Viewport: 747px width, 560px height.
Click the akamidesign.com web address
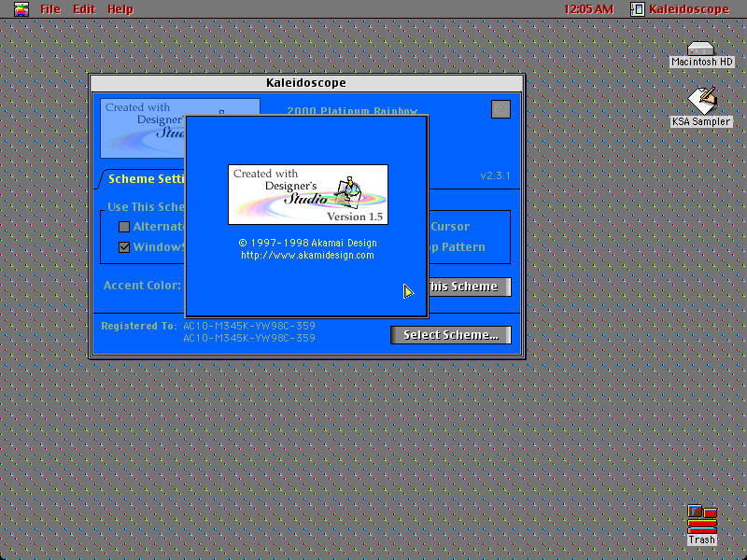coord(307,255)
